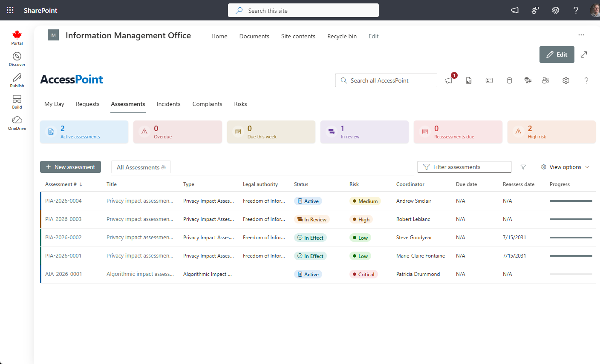
Task: Open the AccessPoint database icon
Action: click(x=509, y=80)
